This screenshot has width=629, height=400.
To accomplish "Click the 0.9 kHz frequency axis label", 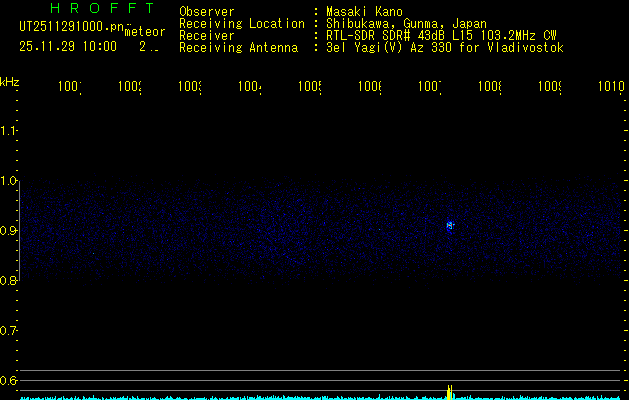I will 10,230.
